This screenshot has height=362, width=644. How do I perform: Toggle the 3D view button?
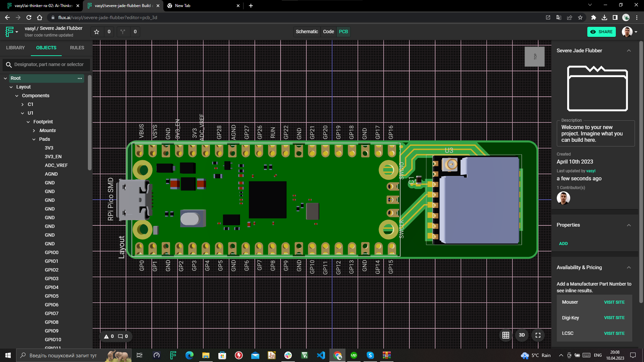click(x=522, y=335)
